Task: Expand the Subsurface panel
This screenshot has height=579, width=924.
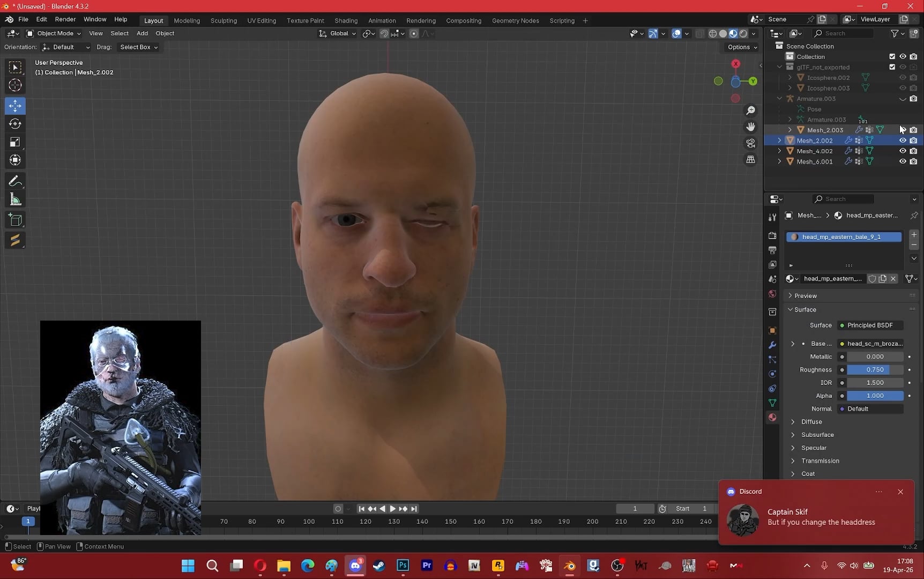Action: tap(817, 435)
